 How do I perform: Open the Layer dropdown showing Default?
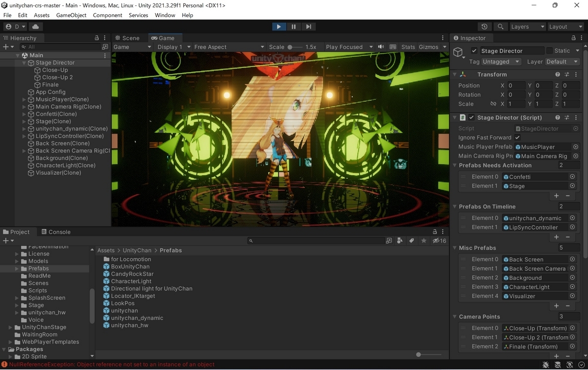(563, 62)
